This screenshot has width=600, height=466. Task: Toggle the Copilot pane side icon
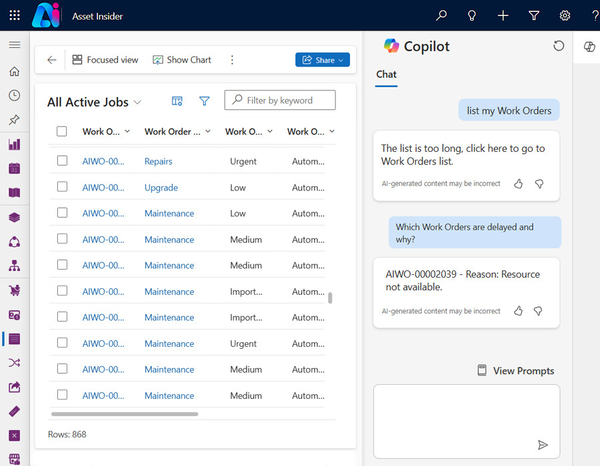(x=589, y=47)
